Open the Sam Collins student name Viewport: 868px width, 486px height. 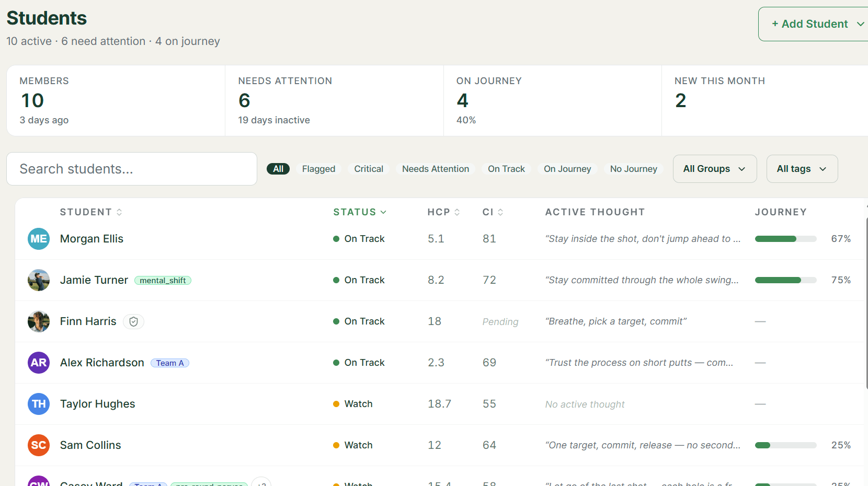pyautogui.click(x=90, y=445)
